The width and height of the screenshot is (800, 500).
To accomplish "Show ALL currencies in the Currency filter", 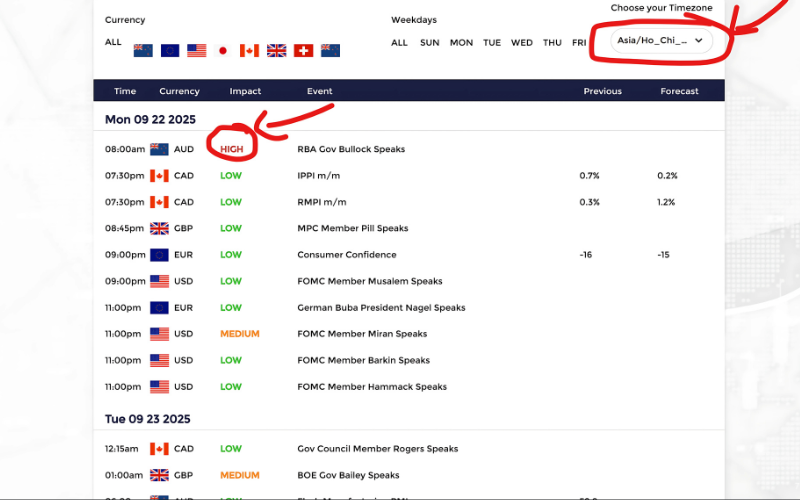I will pos(113,42).
